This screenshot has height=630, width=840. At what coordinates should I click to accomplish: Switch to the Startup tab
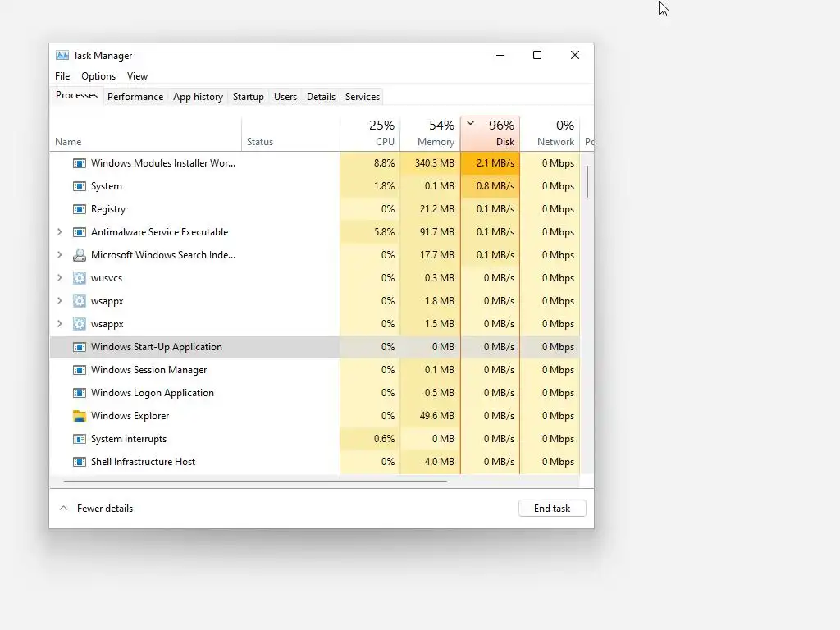coord(248,97)
